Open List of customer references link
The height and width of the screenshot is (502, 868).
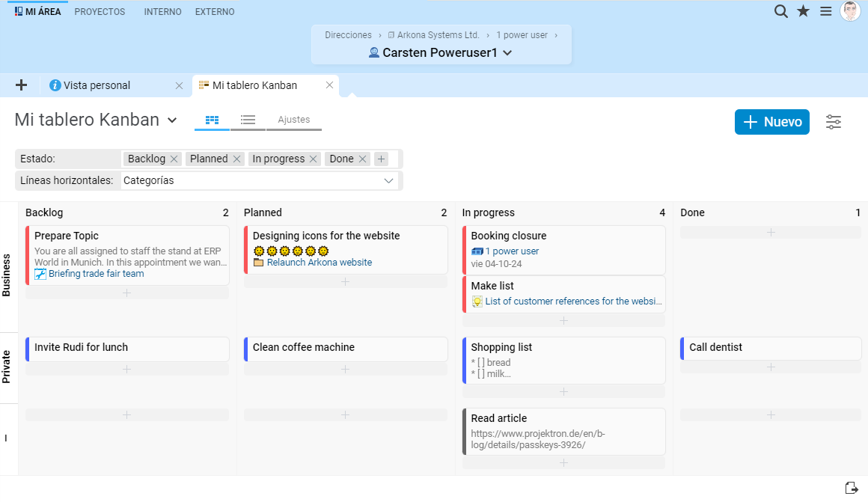click(x=573, y=301)
